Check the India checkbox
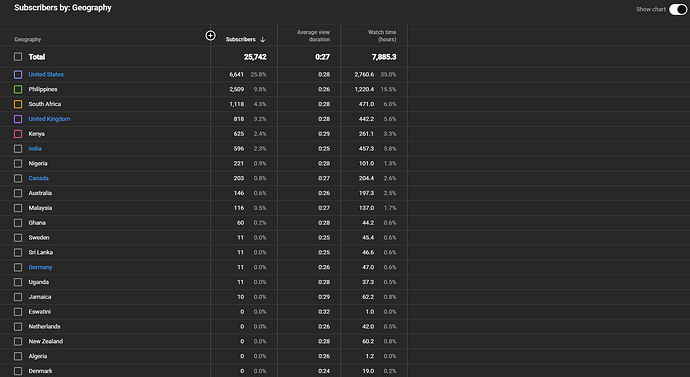 pyautogui.click(x=18, y=149)
